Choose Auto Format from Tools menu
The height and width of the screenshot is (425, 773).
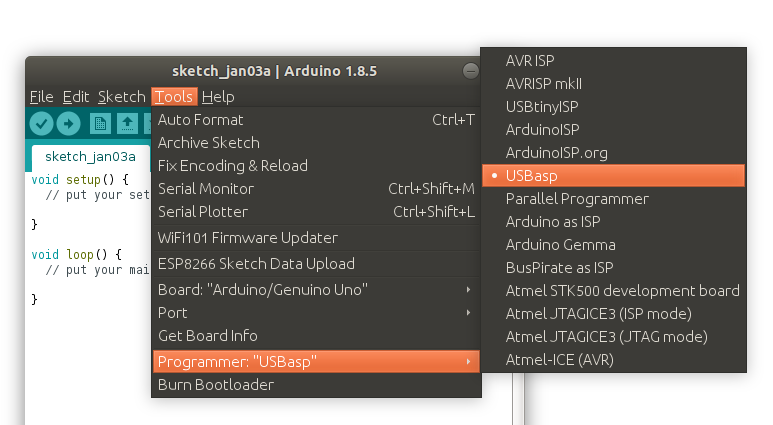pos(316,120)
